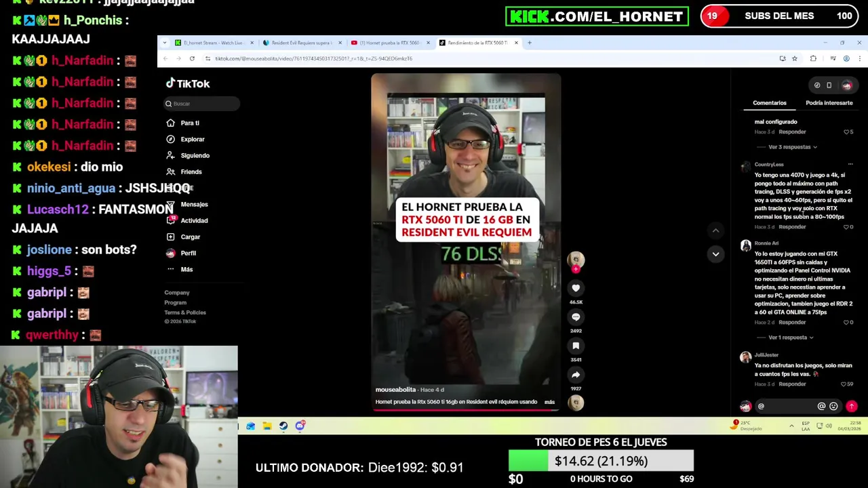The height and width of the screenshot is (488, 868).
Task: Switch to the Comentarios tab
Action: [x=769, y=103]
